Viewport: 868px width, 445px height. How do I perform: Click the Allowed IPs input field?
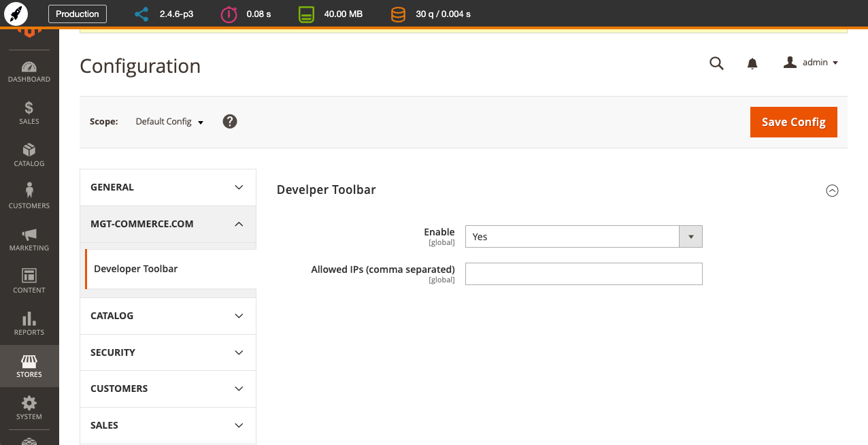click(x=583, y=274)
